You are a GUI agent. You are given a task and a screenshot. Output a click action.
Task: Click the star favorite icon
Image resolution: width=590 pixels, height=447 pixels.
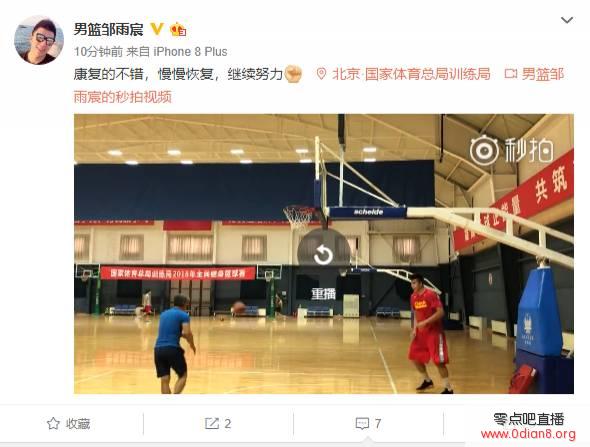(x=53, y=424)
